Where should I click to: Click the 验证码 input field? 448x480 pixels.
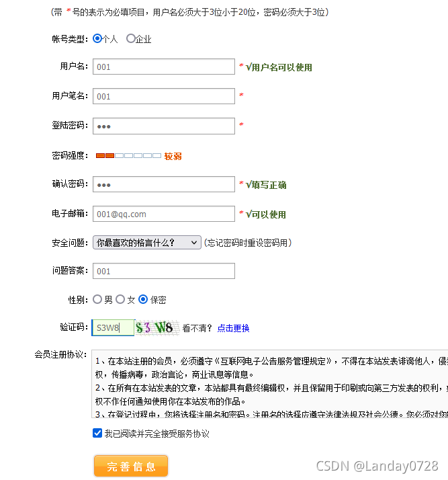click(x=113, y=327)
